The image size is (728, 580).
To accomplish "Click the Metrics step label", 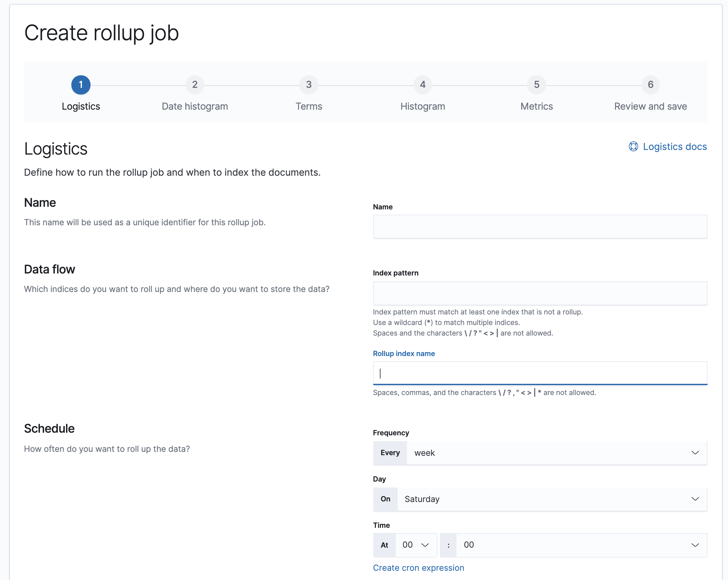I will tap(536, 106).
